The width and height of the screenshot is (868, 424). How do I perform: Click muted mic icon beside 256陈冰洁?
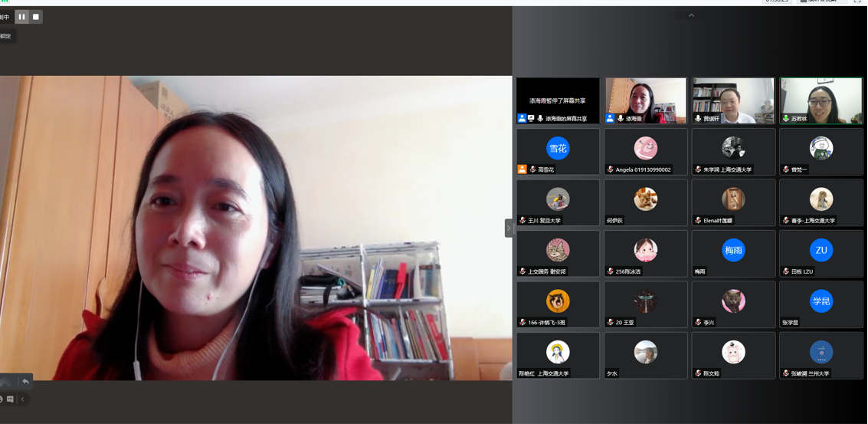click(x=610, y=271)
